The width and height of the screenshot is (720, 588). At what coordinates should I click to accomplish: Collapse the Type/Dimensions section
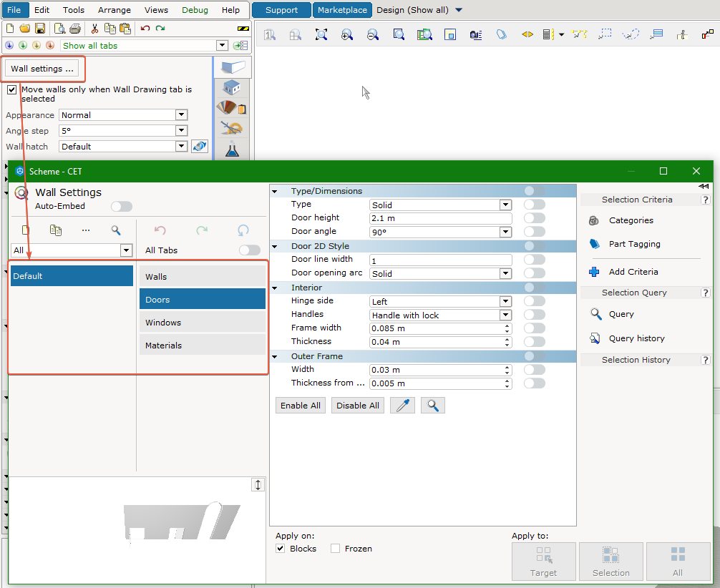[275, 192]
